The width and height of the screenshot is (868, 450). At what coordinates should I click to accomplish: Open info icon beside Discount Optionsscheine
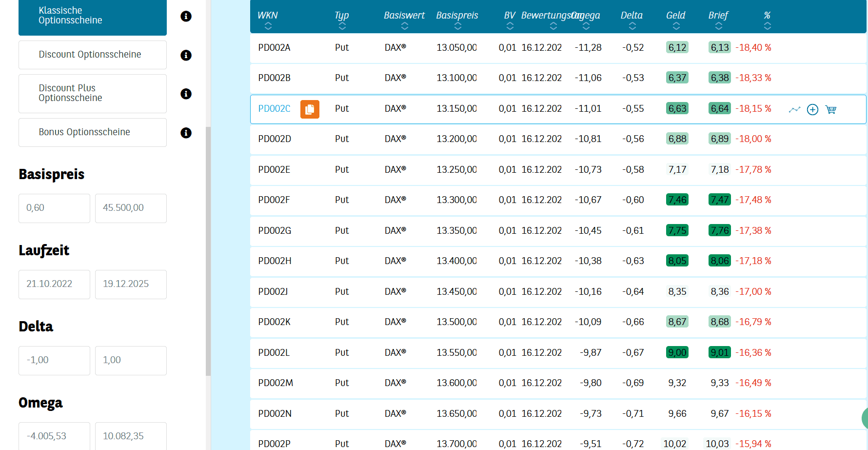pos(186,55)
